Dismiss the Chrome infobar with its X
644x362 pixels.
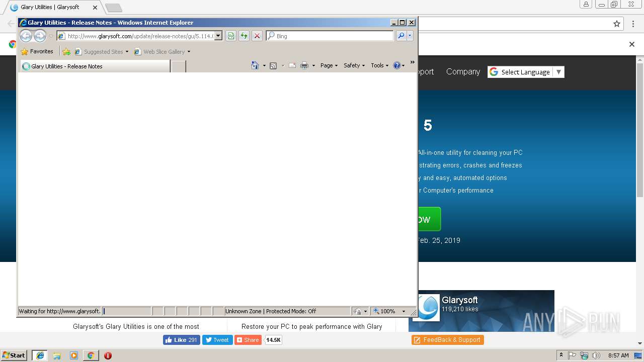point(632,44)
